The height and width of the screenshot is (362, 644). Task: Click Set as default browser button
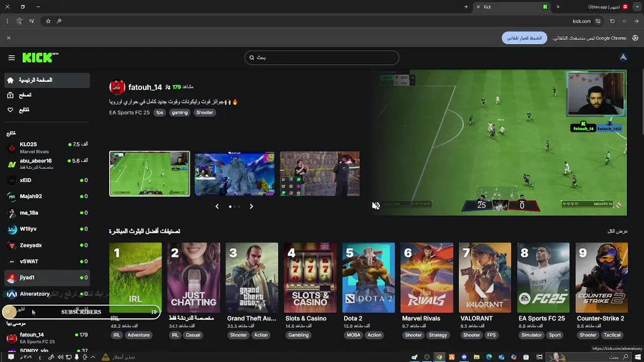[524, 38]
